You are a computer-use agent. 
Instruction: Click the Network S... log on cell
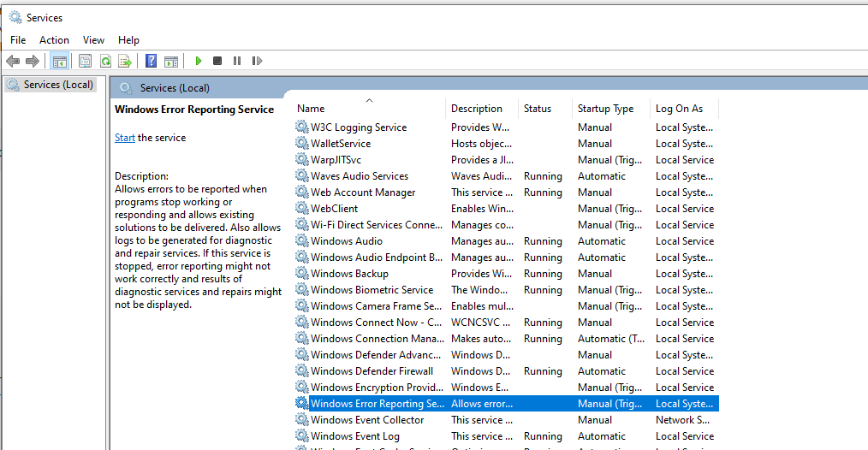(x=682, y=420)
